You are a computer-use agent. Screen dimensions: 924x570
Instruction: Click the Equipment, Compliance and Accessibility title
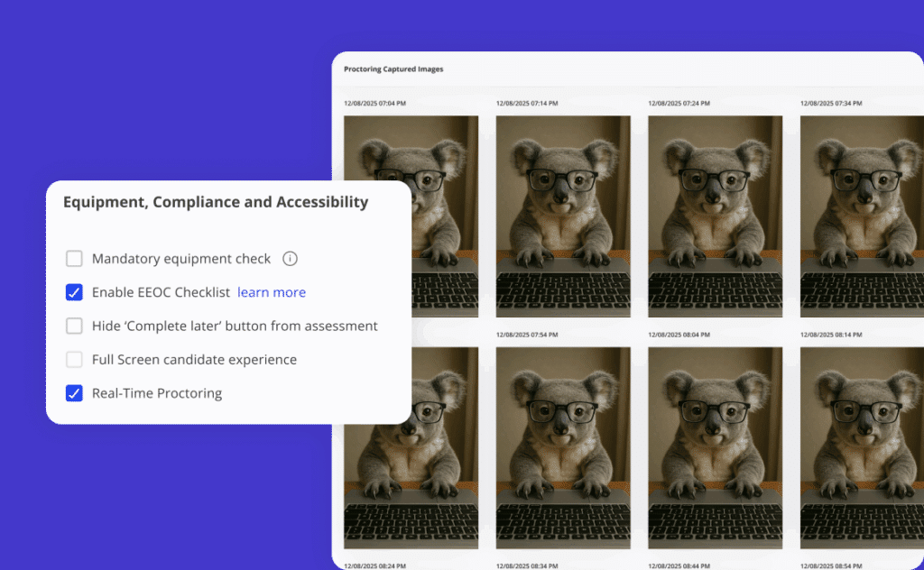(215, 202)
